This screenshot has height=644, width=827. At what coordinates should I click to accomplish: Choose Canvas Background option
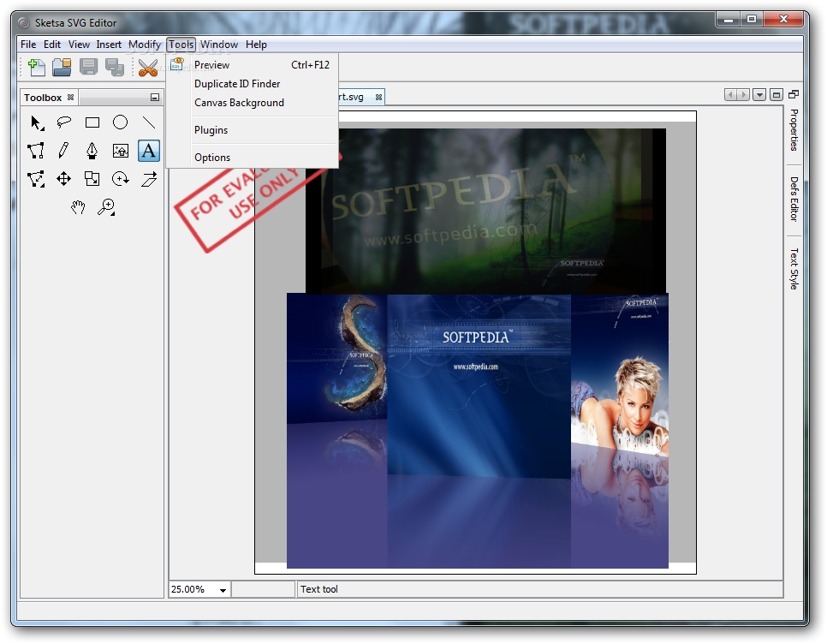(x=252, y=103)
